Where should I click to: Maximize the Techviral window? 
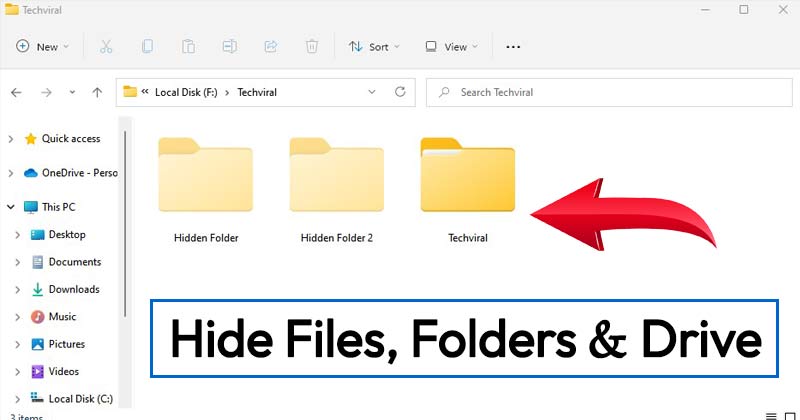tap(744, 10)
